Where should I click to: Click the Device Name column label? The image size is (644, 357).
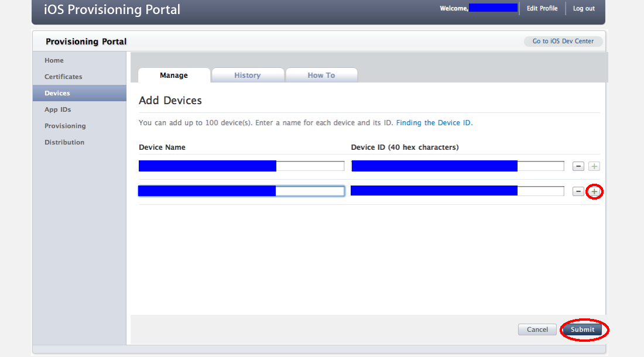[162, 147]
